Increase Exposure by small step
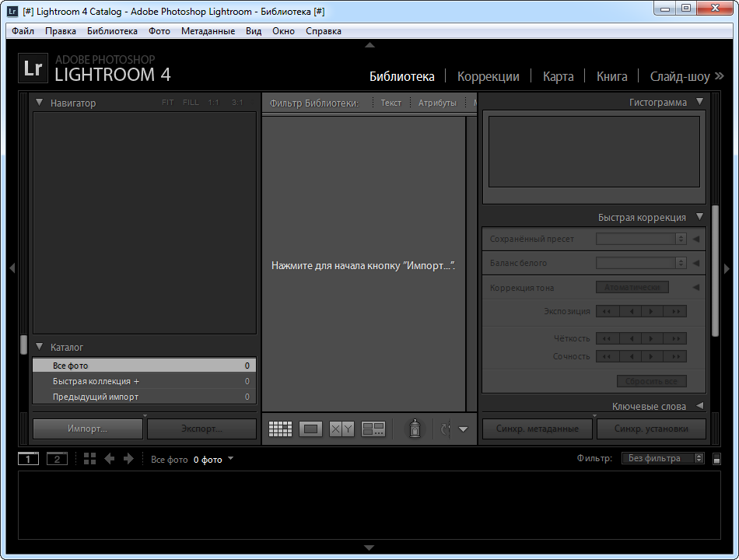Screen dimensions: 739x560 click(x=653, y=312)
